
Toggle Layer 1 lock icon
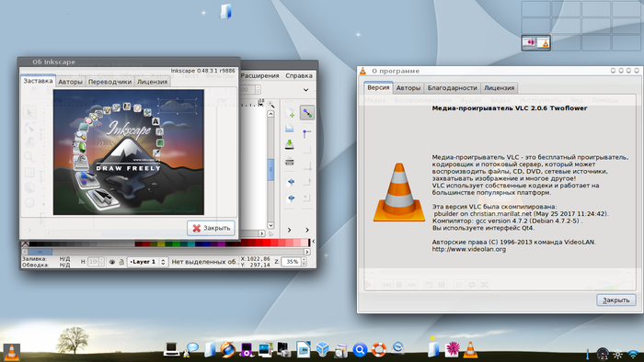[x=121, y=262]
